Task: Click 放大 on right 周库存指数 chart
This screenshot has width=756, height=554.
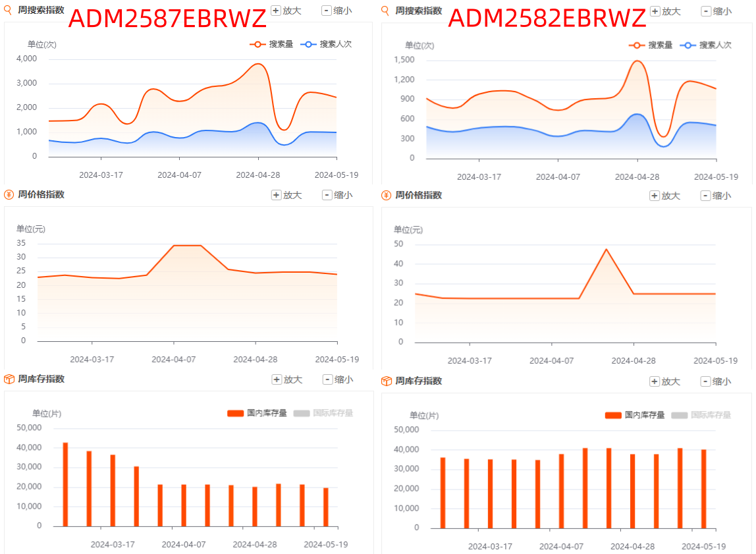Action: 665,381
